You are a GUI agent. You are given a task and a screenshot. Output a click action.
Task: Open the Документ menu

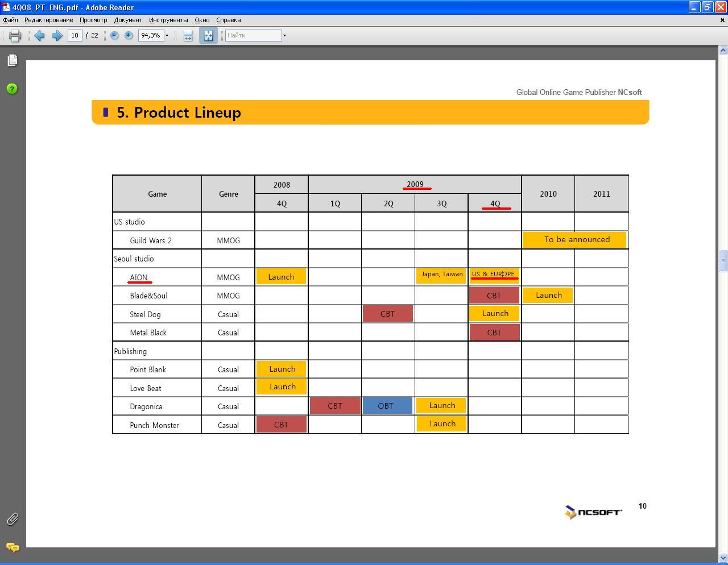[128, 20]
